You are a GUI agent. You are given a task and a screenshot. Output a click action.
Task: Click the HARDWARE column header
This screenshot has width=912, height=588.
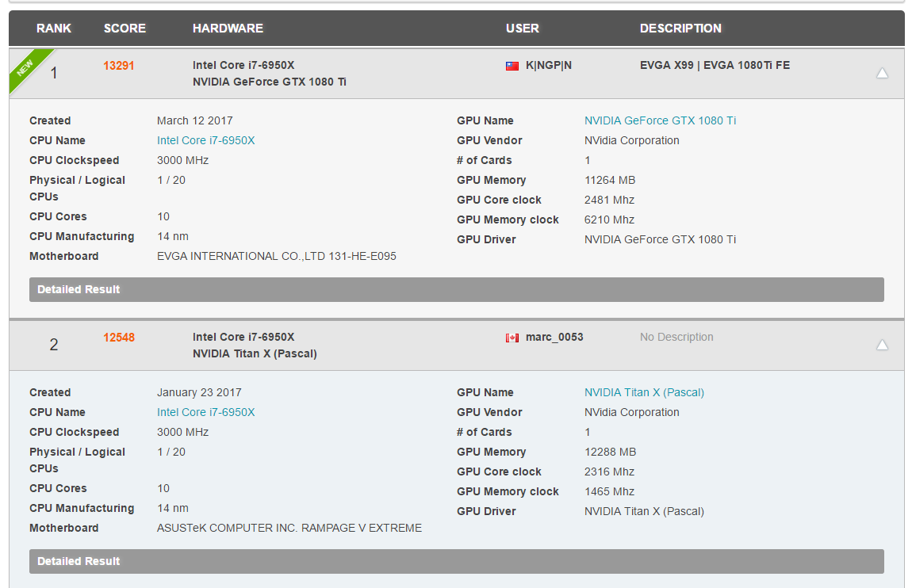tap(228, 29)
